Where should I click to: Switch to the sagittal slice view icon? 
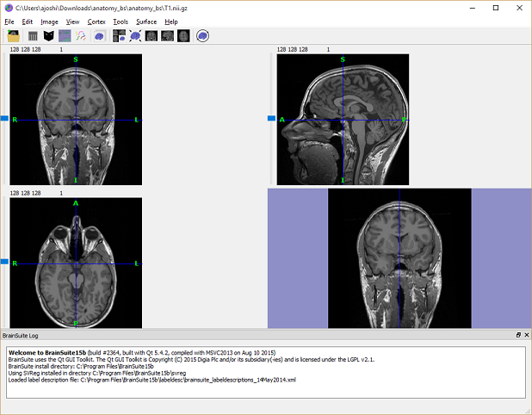point(168,36)
